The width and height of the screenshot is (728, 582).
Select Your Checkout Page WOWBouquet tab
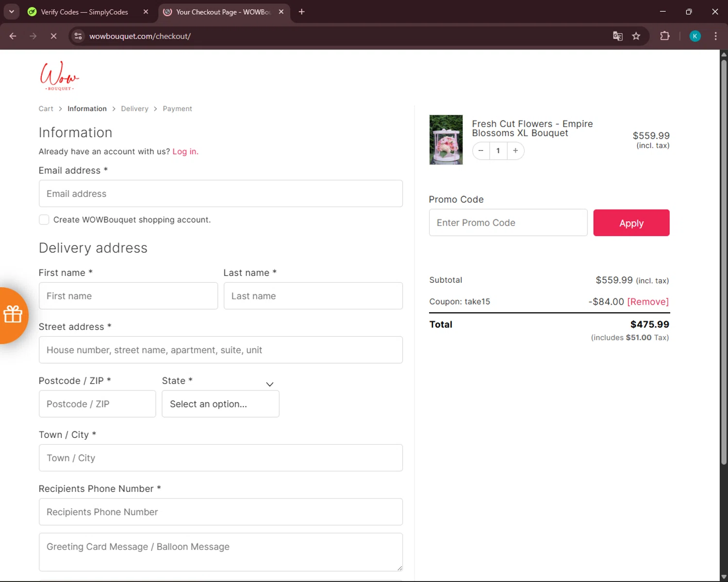point(224,12)
